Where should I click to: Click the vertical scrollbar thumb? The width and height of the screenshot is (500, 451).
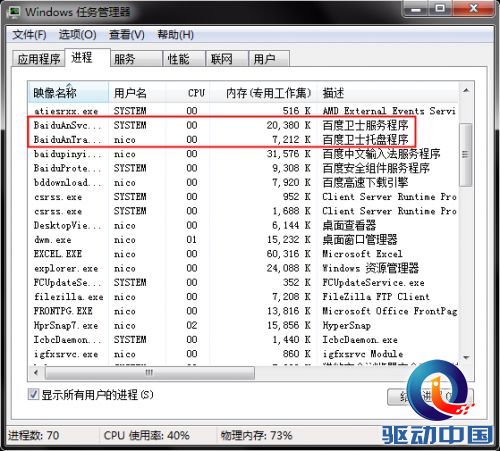coord(466,155)
